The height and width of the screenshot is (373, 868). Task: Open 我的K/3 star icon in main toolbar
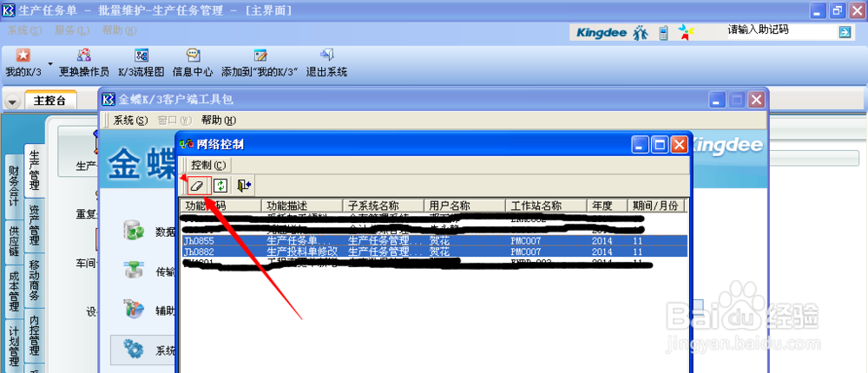click(x=23, y=55)
